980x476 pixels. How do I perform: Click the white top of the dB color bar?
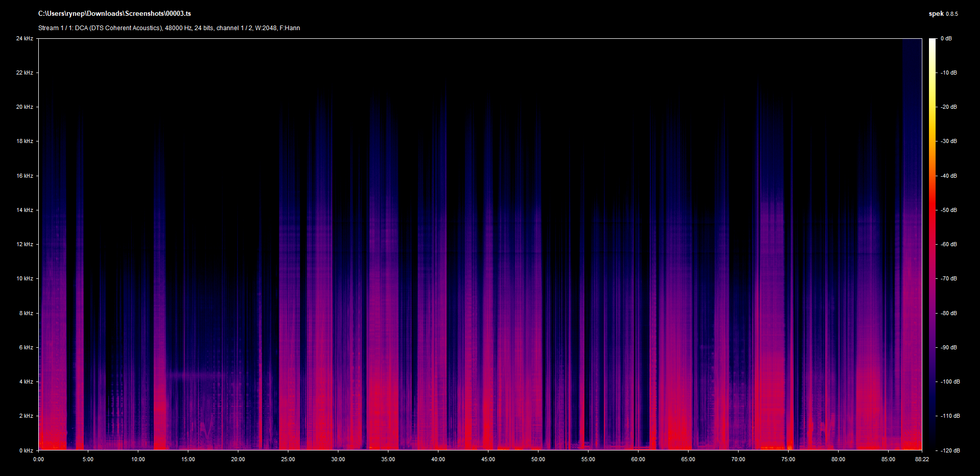[x=932, y=41]
